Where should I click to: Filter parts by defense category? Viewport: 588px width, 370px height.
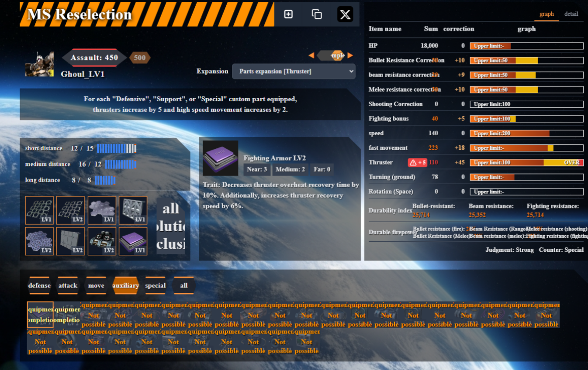(x=39, y=286)
